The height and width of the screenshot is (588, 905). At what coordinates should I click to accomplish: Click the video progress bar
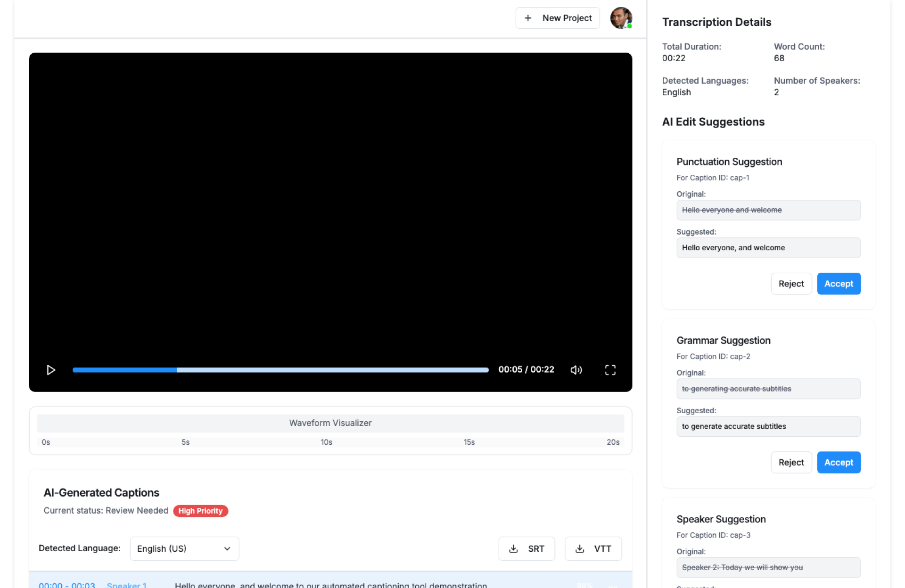pyautogui.click(x=280, y=370)
